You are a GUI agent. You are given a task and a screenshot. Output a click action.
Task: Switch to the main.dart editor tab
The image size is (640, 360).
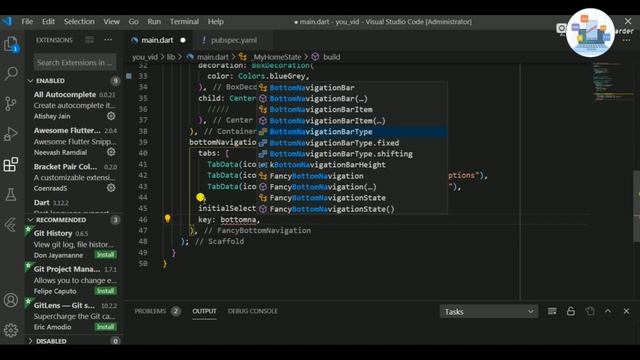[157, 40]
